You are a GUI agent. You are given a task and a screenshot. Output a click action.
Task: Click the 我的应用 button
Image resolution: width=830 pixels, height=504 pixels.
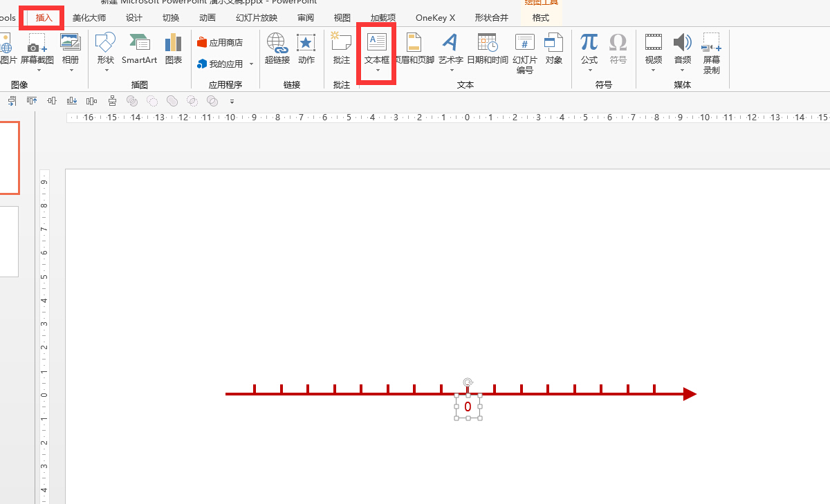pos(221,64)
